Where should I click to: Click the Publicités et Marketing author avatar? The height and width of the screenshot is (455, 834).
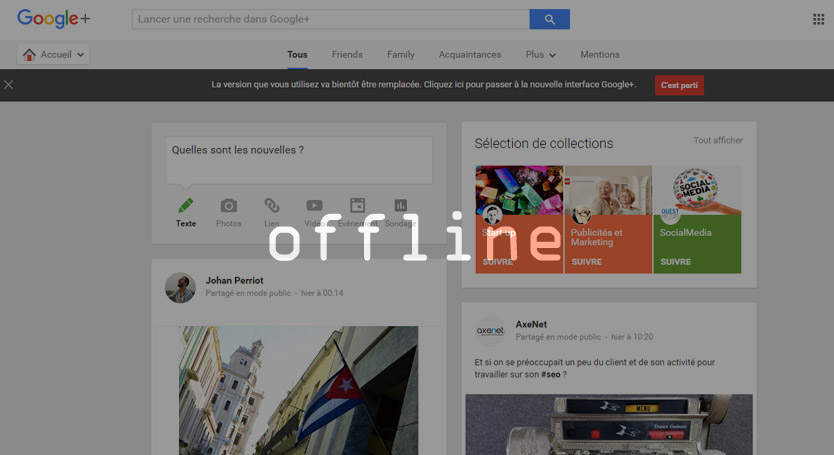(x=581, y=215)
